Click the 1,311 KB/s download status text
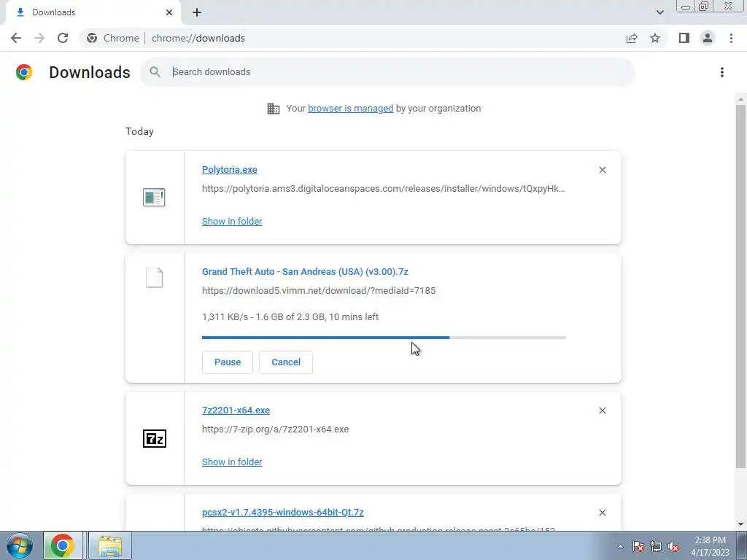The height and width of the screenshot is (560, 747). pos(290,316)
